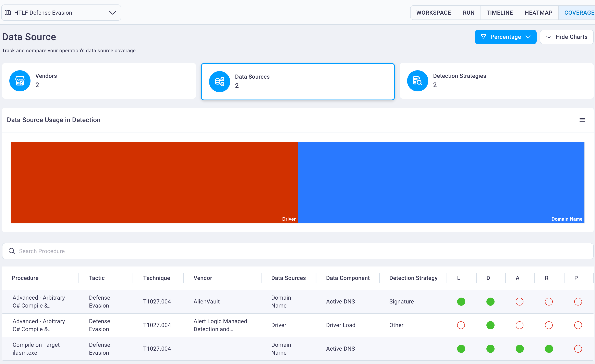Click the A column header
The width and height of the screenshot is (595, 364).
[x=518, y=278]
